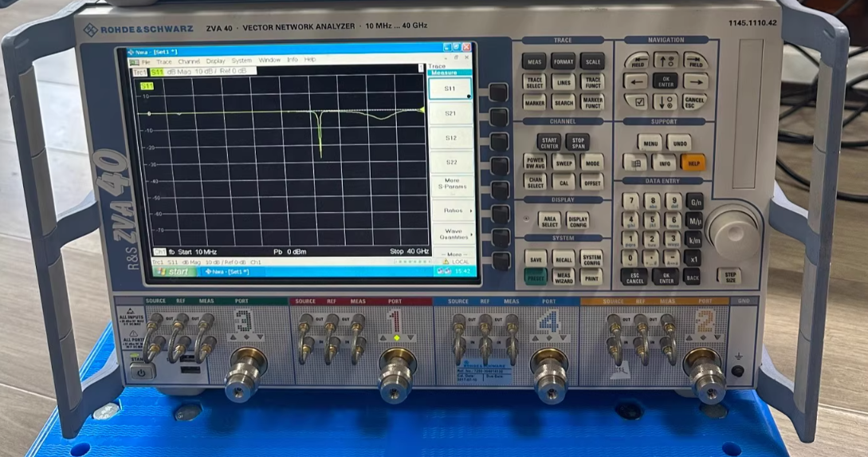Select the S12 measurement softkey

pyautogui.click(x=451, y=137)
